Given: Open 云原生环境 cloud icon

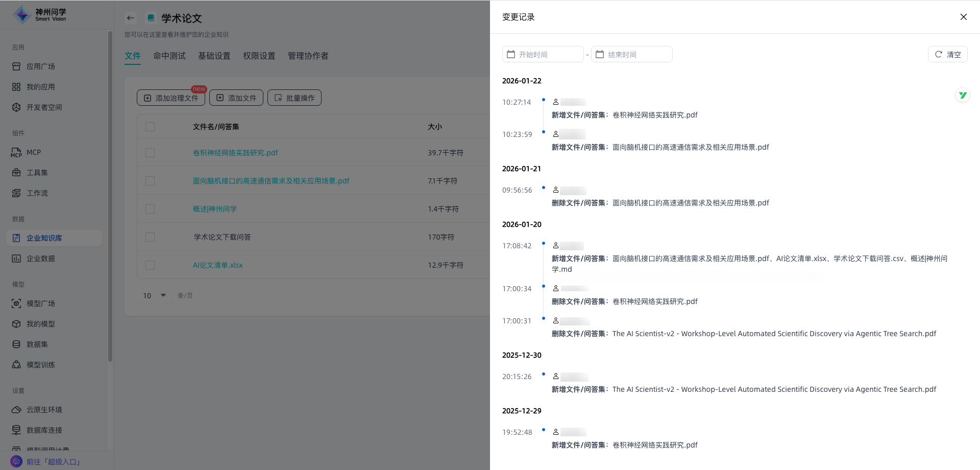Looking at the screenshot, I should point(16,410).
